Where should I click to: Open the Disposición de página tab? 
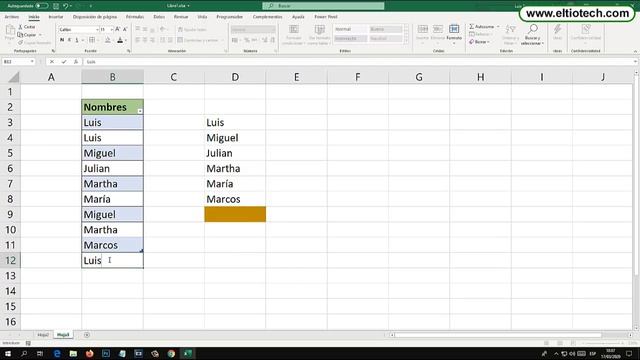[95, 17]
